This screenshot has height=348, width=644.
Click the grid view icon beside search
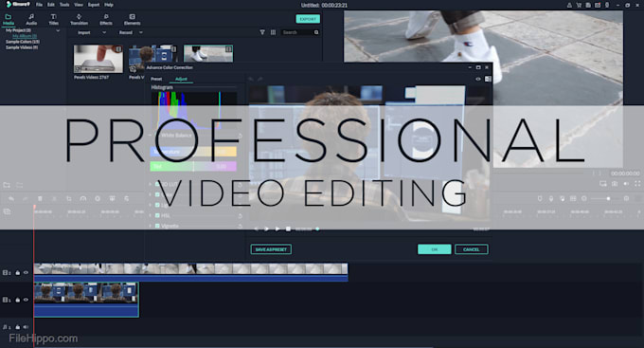tap(273, 32)
